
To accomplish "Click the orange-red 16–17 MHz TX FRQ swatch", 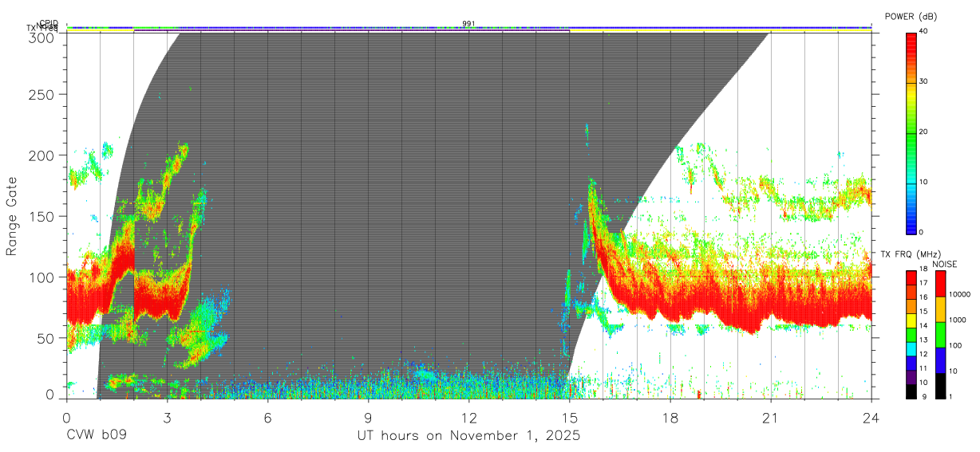I will 911,293.
